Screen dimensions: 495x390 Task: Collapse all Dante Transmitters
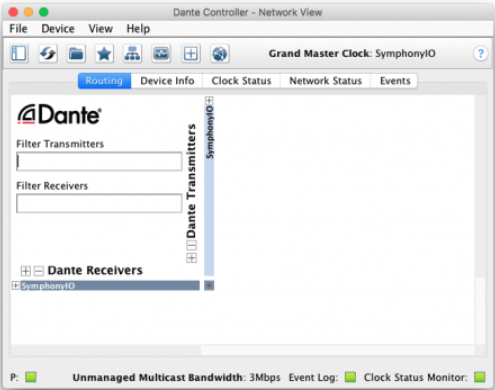(191, 246)
